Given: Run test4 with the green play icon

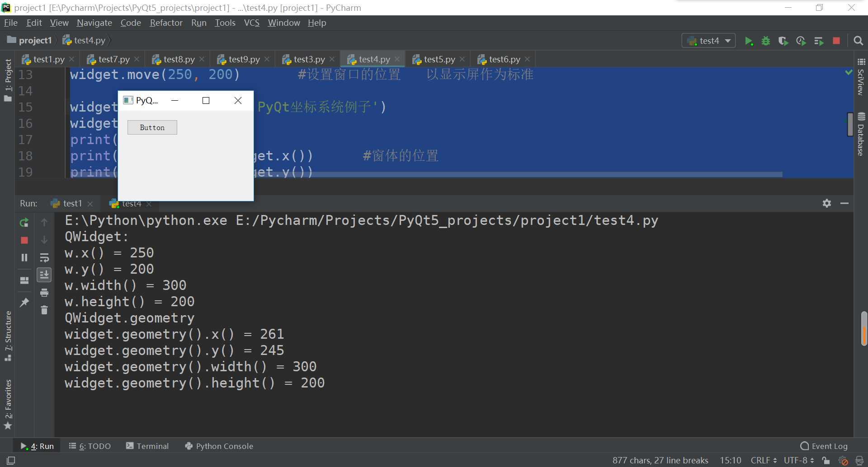Looking at the screenshot, I should pyautogui.click(x=749, y=41).
